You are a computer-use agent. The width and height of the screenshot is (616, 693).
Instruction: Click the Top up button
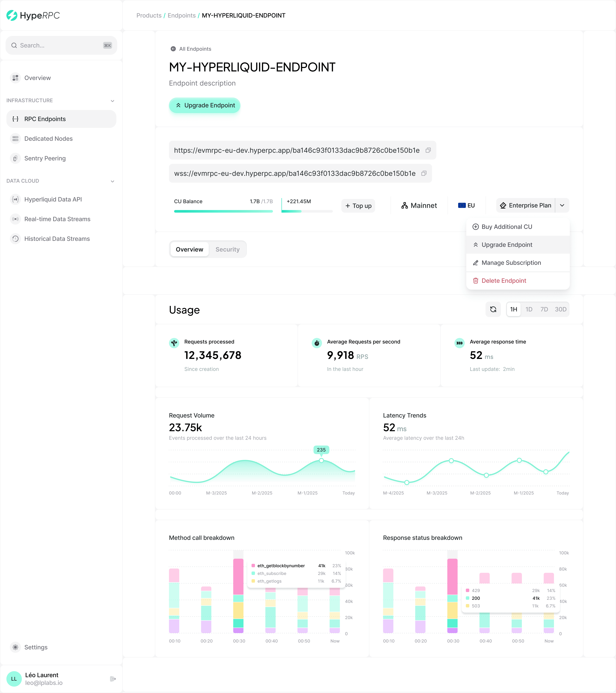point(358,206)
